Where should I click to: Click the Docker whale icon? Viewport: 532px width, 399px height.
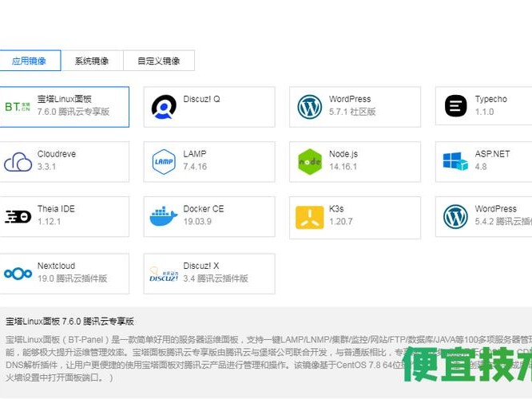[x=164, y=216]
